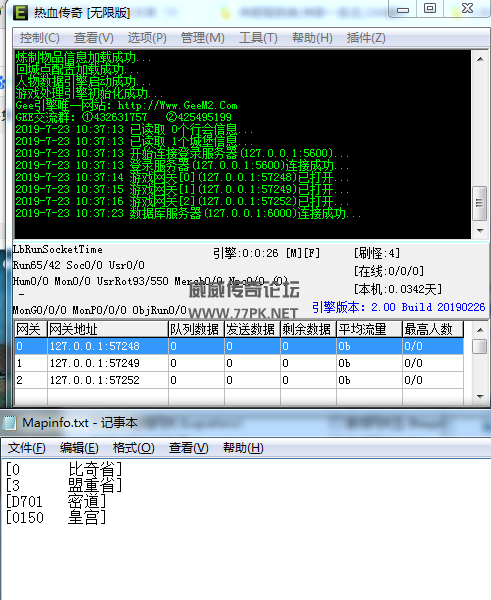Open Notepad's 文件(F) menu
This screenshot has width=491, height=600.
[26, 448]
